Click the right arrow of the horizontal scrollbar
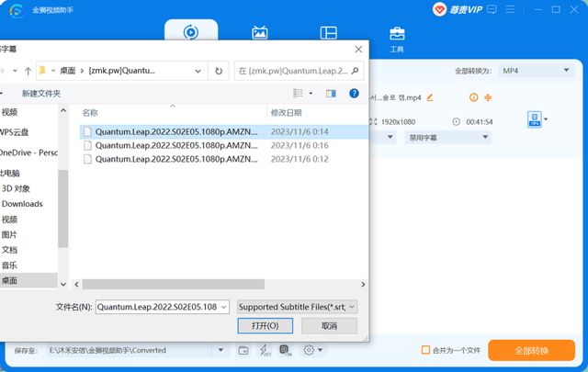This screenshot has height=372, width=588. click(363, 284)
